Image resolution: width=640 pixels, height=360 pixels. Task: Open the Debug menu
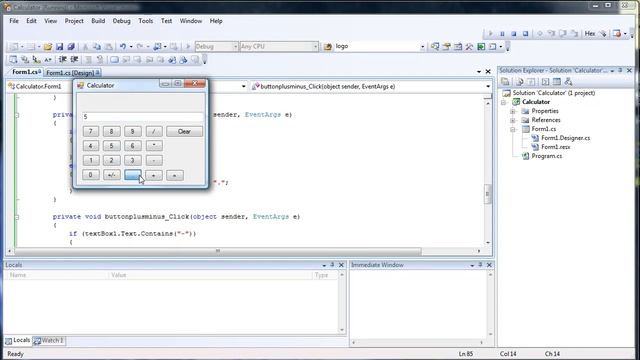[122, 21]
